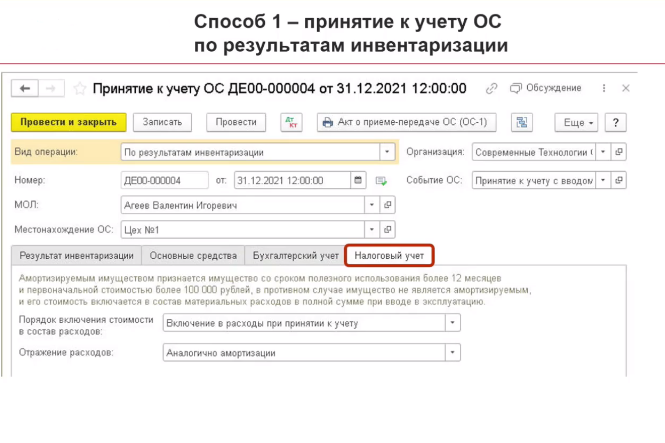665x443 pixels.
Task: Switch to the Бухгалтерский учет tab
Action: pyautogui.click(x=296, y=256)
